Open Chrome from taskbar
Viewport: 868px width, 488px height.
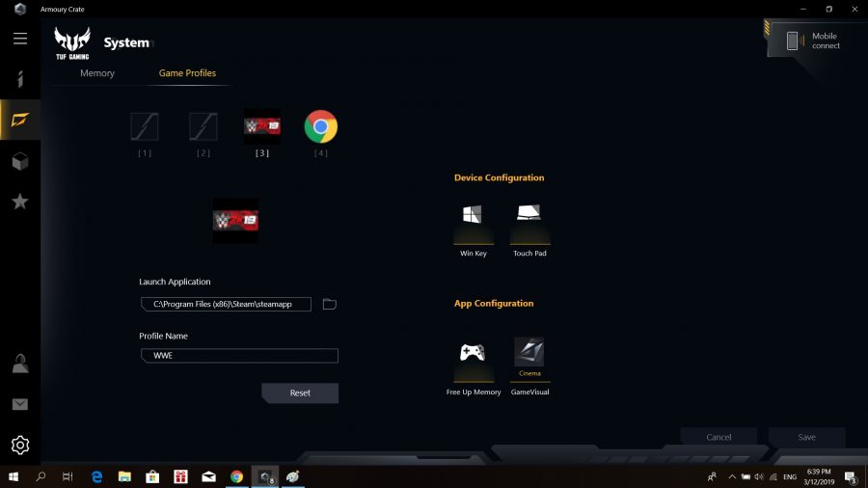click(x=236, y=476)
